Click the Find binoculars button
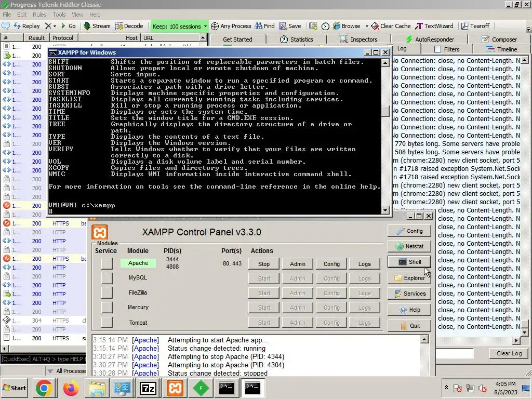 pos(264,26)
